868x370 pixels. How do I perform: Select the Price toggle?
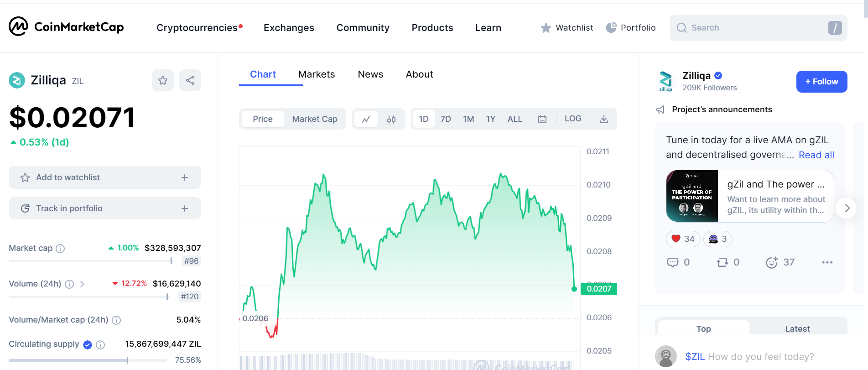[263, 119]
